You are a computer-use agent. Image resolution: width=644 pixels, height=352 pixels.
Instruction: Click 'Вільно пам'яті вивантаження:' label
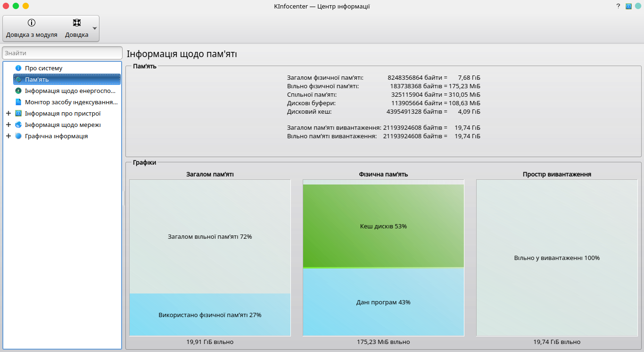point(332,136)
